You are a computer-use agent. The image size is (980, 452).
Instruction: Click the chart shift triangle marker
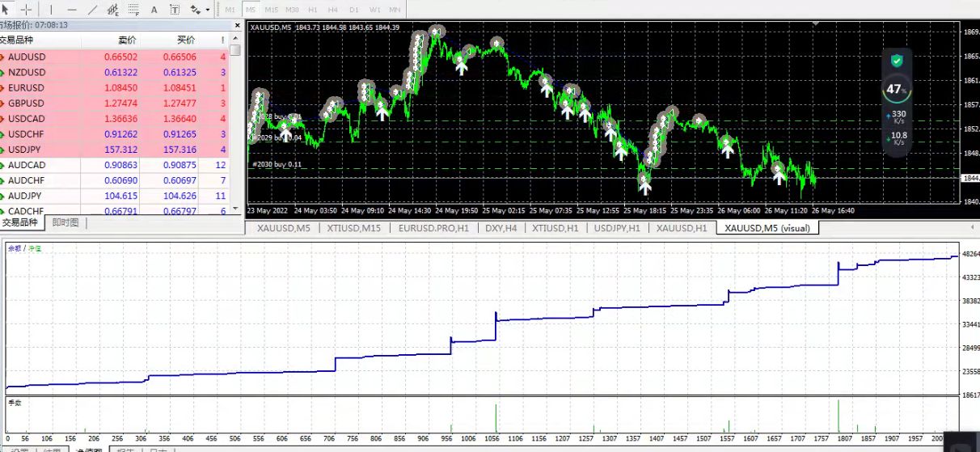pos(814,23)
